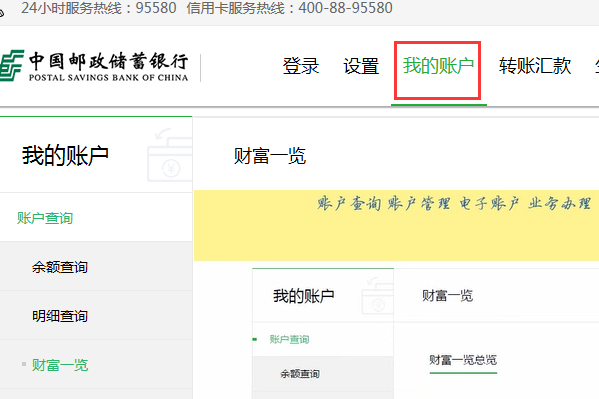Open the 登录 menu item
Screen dimensions: 599x399
pyautogui.click(x=301, y=66)
